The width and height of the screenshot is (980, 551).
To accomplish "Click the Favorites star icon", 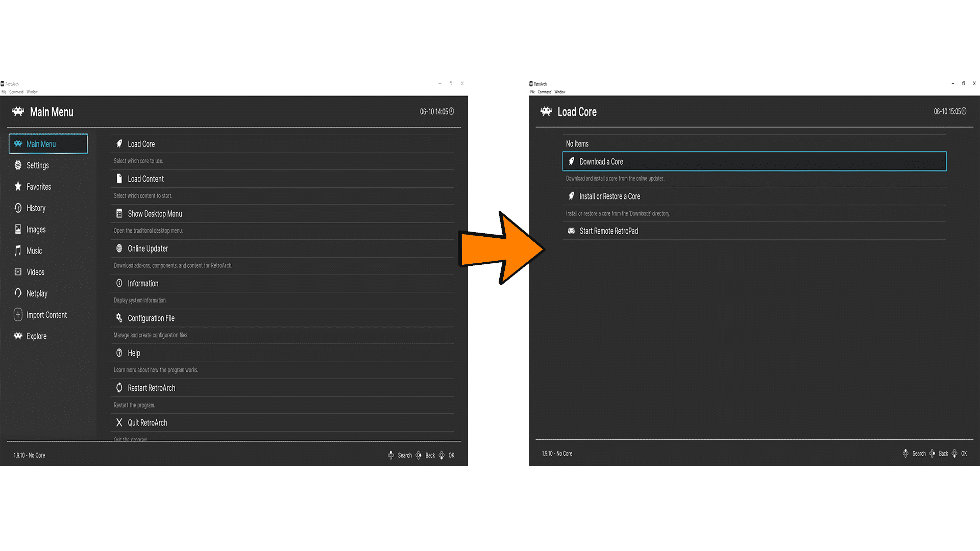I will (18, 186).
